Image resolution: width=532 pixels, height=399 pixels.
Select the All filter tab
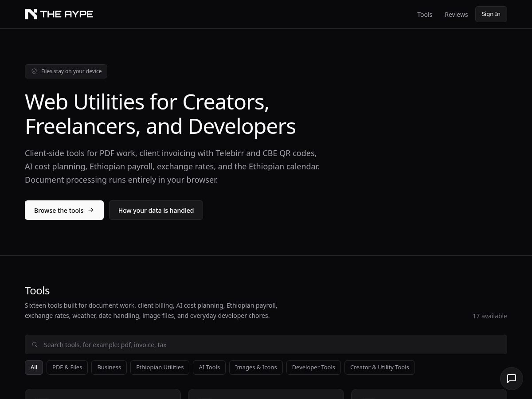[x=34, y=368]
